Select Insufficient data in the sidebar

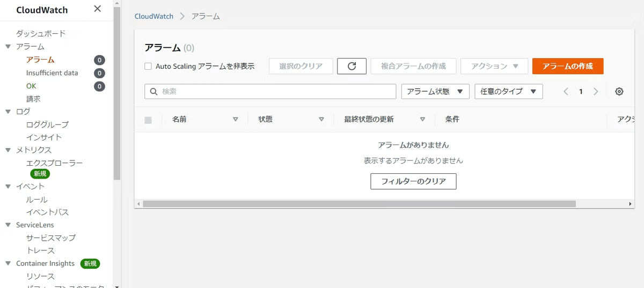52,73
